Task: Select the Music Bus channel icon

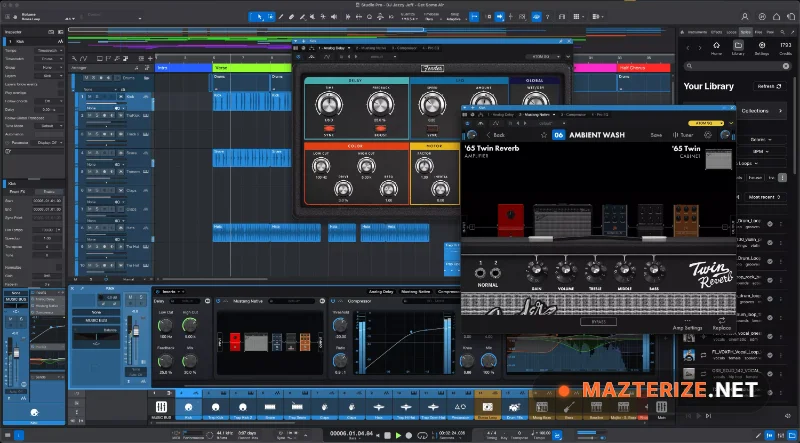Action: (x=161, y=407)
